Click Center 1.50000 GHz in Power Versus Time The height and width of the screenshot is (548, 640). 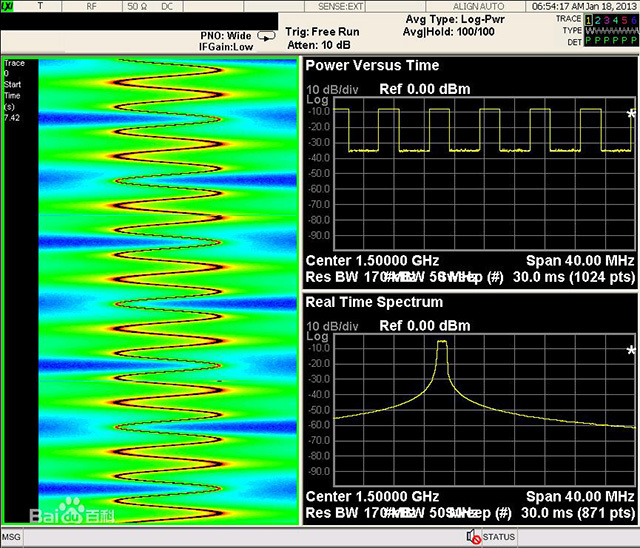372,260
